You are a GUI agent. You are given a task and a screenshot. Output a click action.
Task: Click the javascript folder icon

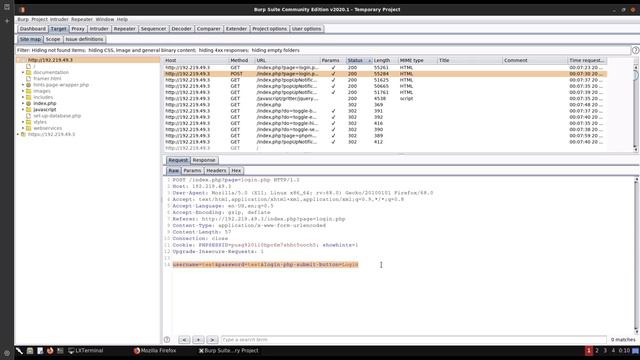pyautogui.click(x=29, y=109)
